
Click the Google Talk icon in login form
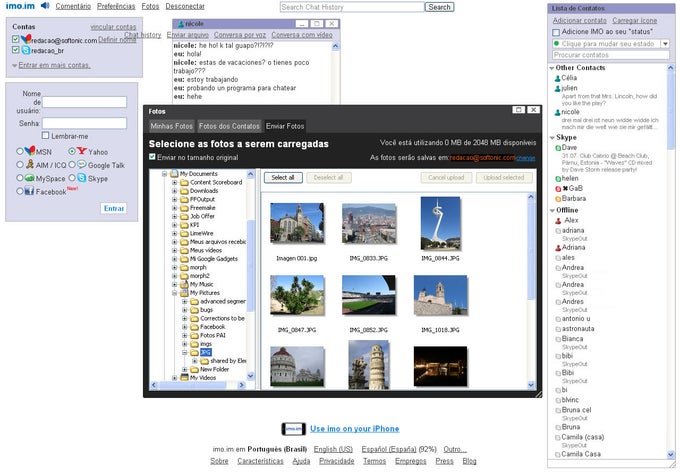82,164
